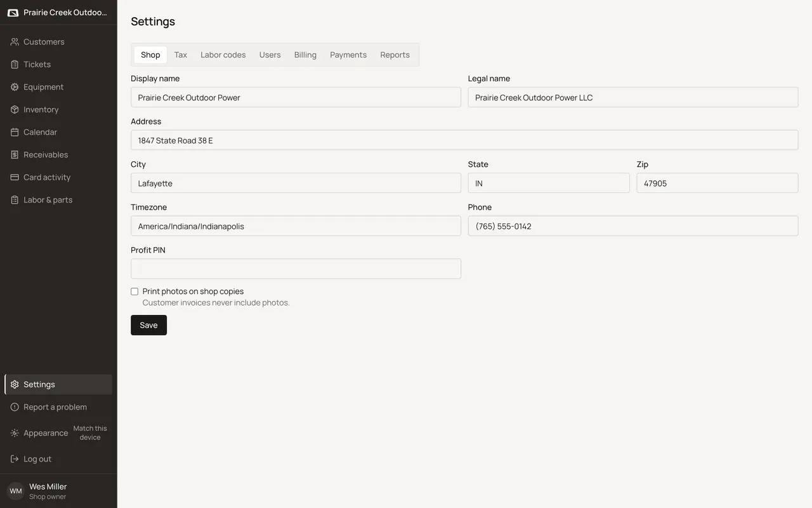Click the 'Wes Miller' user name
This screenshot has height=508, width=812.
click(x=48, y=486)
